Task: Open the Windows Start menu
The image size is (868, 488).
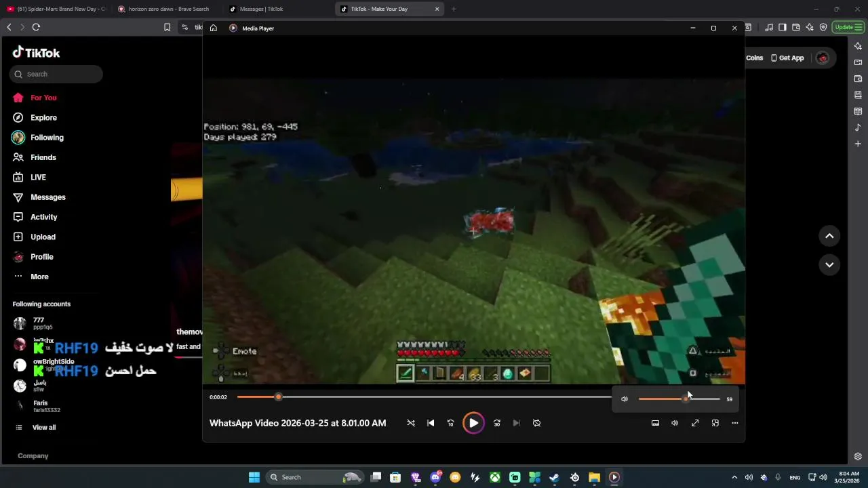Action: coord(254,477)
